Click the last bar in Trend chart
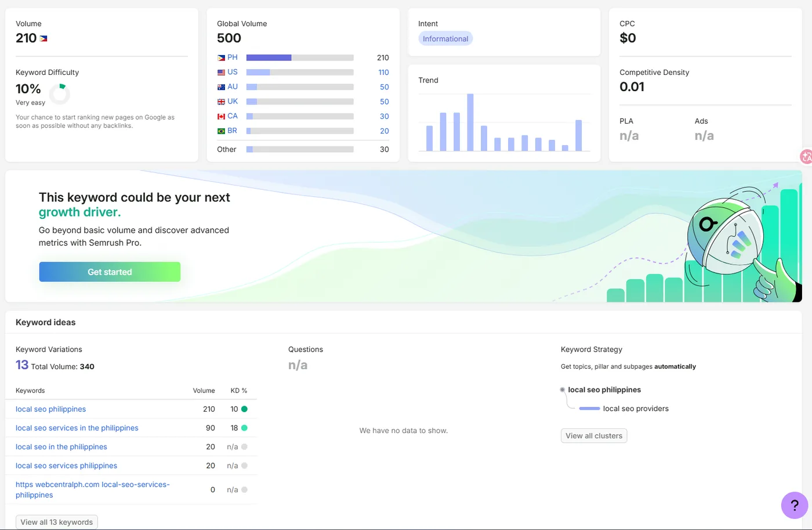This screenshot has width=812, height=530. pyautogui.click(x=578, y=135)
